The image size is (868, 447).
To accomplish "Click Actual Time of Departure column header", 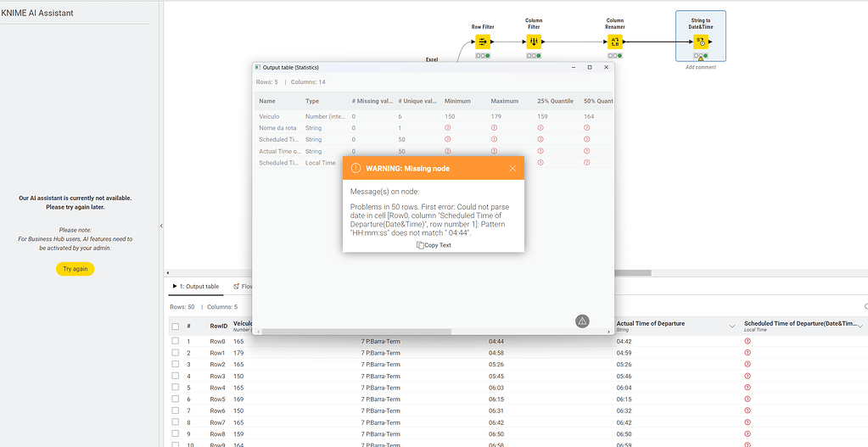I will tap(651, 324).
